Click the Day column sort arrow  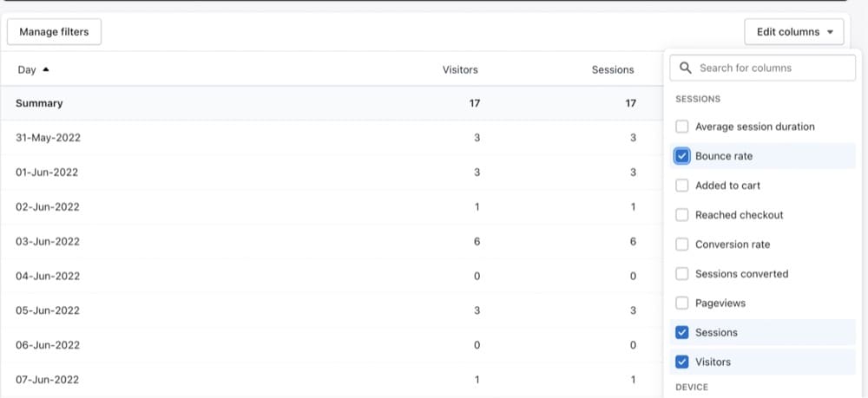46,69
